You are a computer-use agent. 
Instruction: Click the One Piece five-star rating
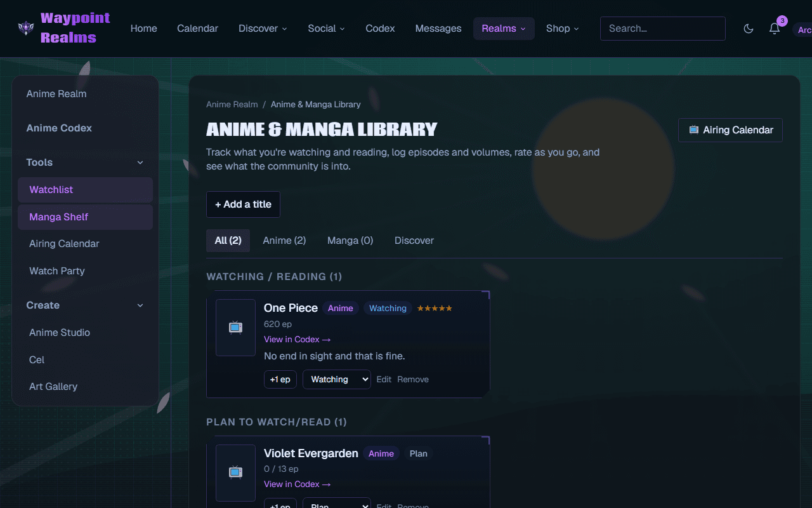point(435,308)
